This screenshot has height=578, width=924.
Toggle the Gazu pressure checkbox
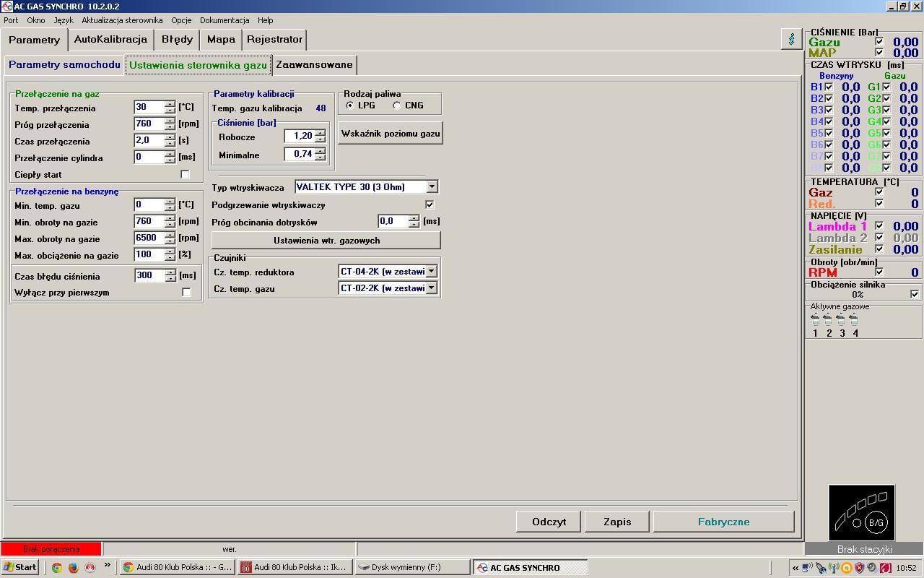(879, 42)
